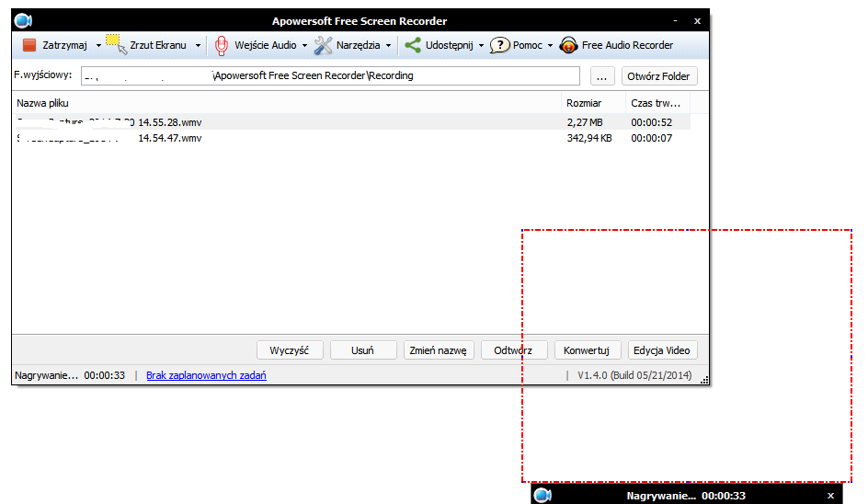
Task: Click the camera logo on small recording bar
Action: pyautogui.click(x=543, y=495)
